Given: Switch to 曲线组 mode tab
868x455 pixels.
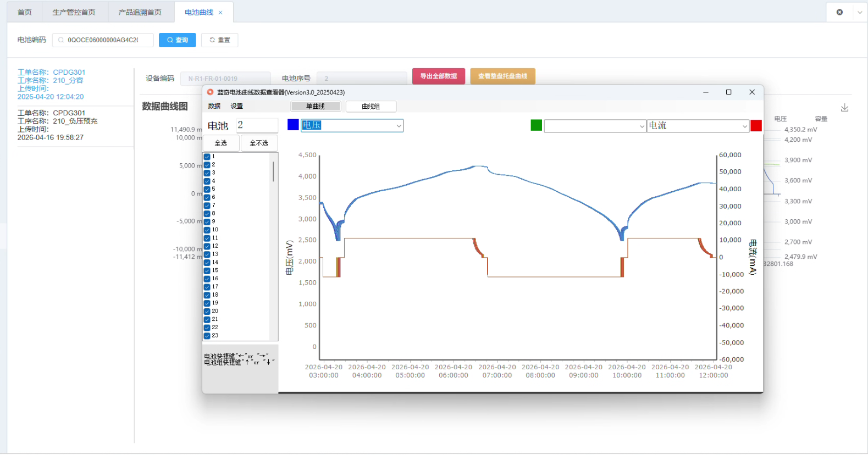Looking at the screenshot, I should click(371, 107).
